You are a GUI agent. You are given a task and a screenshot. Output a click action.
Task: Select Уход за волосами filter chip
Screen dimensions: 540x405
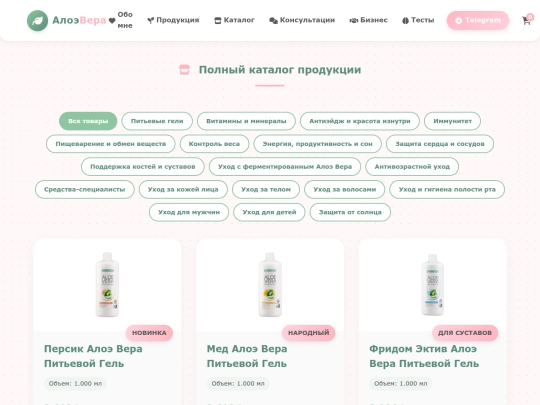pyautogui.click(x=345, y=189)
